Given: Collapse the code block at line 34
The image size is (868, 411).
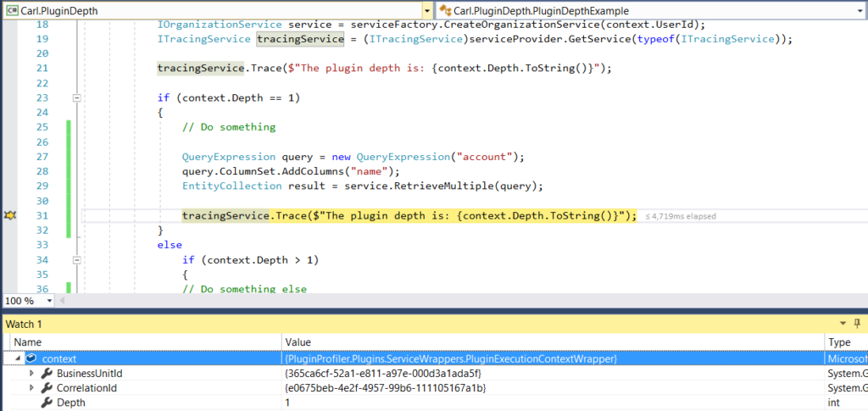Looking at the screenshot, I should (77, 260).
